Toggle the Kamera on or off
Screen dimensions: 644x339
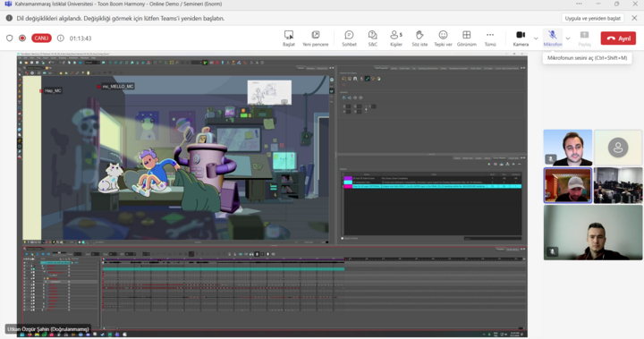click(521, 38)
